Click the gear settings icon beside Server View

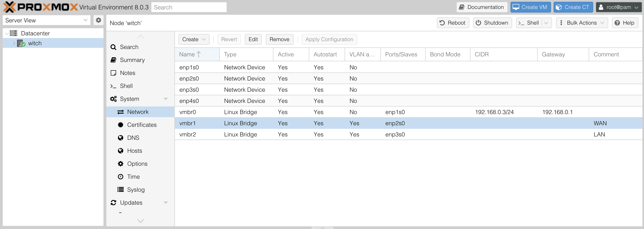(99, 20)
